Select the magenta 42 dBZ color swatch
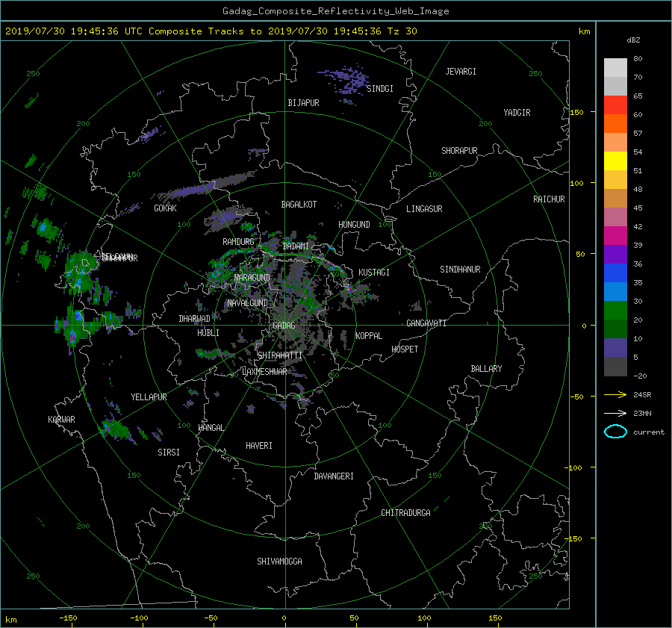Viewport: 672px width, 628px height. 615,236
